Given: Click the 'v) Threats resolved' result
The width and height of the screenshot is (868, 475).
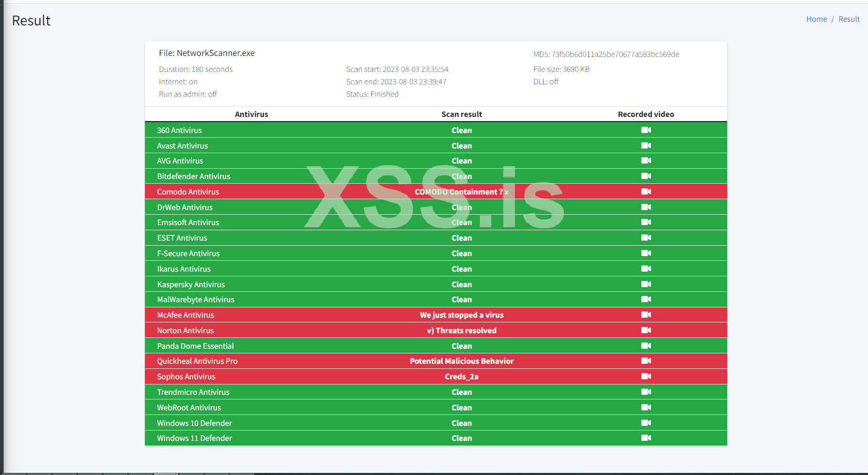Looking at the screenshot, I should pos(462,331).
